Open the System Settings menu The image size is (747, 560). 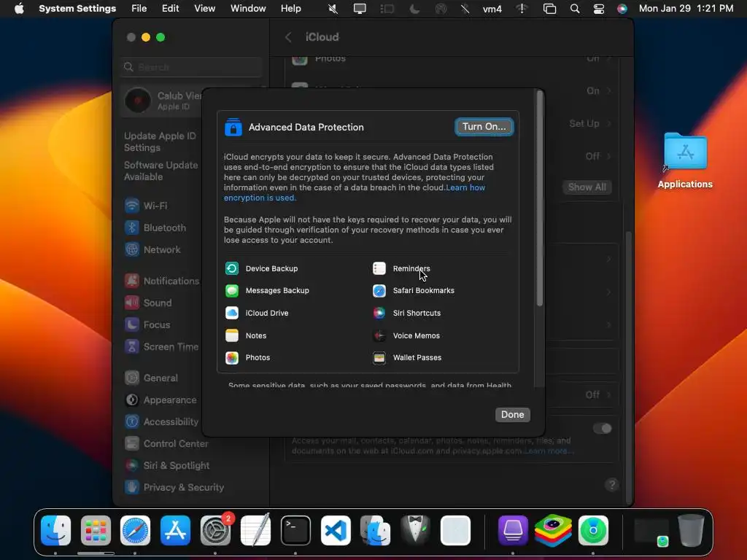click(77, 9)
